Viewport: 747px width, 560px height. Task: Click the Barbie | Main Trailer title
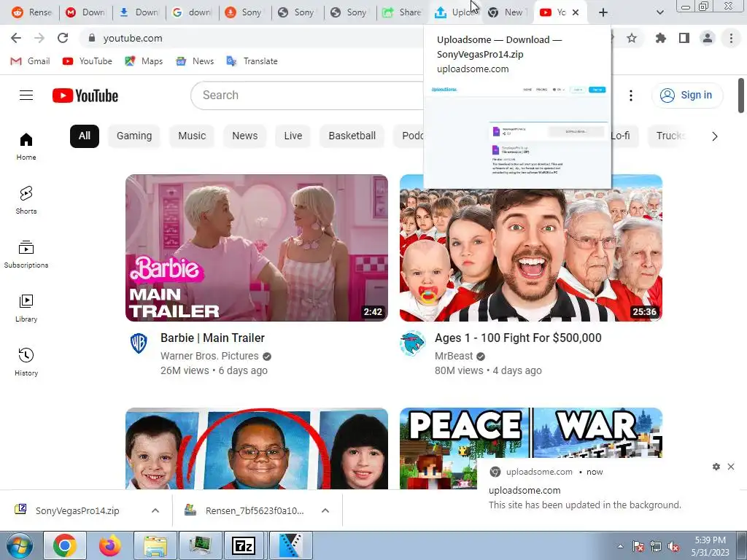(x=212, y=338)
